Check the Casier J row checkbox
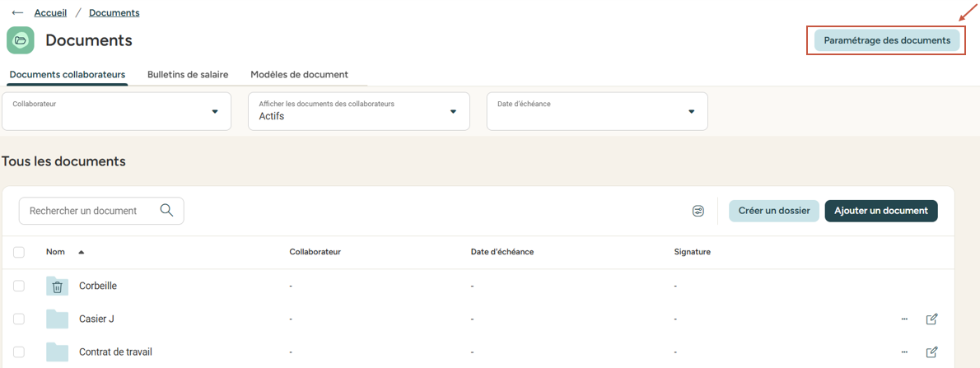 click(19, 319)
